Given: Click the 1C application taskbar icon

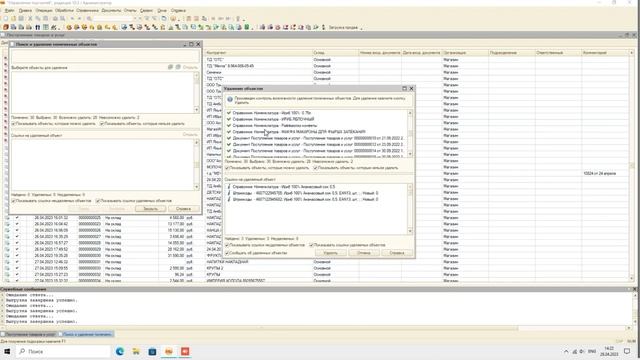Looking at the screenshot, I should click(169, 351).
